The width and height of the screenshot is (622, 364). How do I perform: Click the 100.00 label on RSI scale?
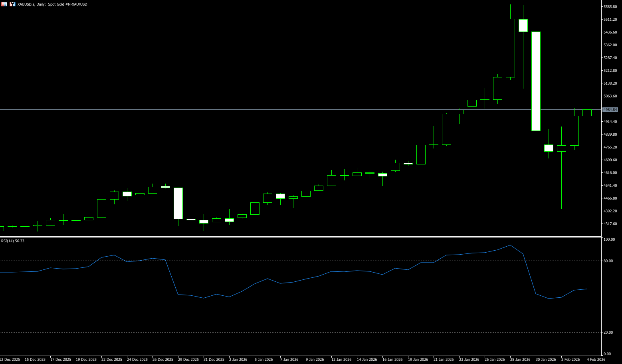point(609,239)
